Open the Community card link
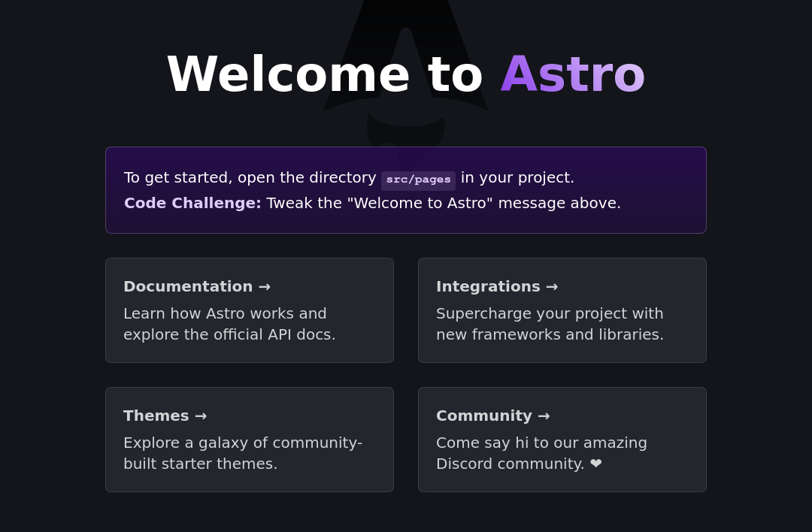 (x=562, y=440)
